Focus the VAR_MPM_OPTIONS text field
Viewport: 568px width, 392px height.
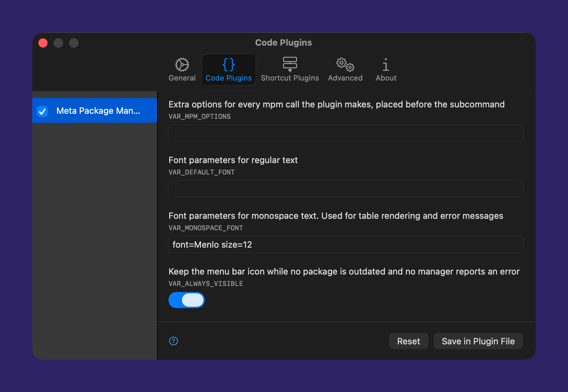pyautogui.click(x=345, y=133)
